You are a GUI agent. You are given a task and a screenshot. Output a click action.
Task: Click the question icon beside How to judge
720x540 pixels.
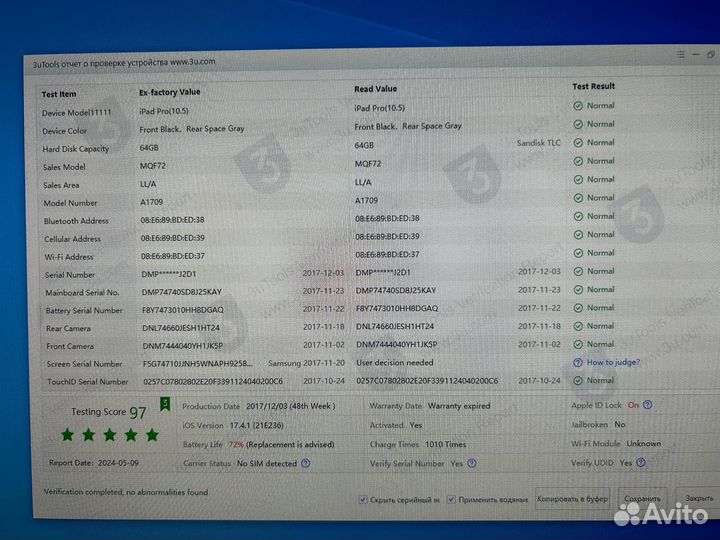click(578, 363)
